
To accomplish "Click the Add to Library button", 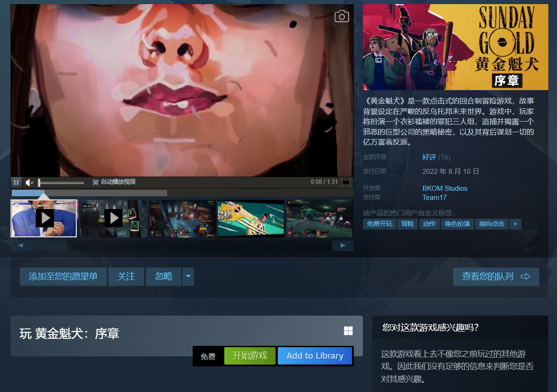I will coord(315,356).
